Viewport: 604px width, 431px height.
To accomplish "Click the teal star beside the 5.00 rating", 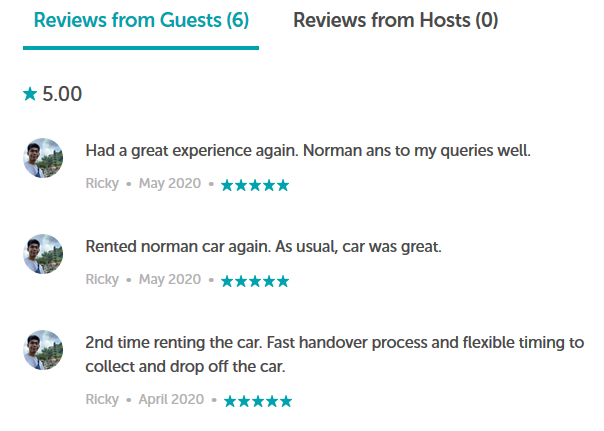I will click(30, 94).
